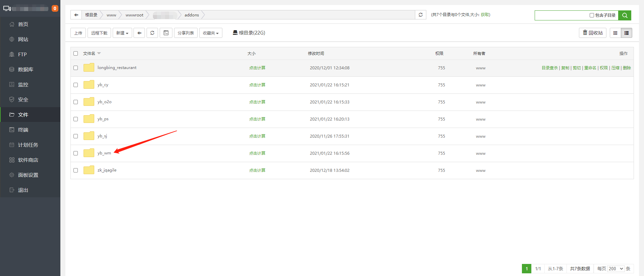Click the terminal icon in the file toolbar
644x276 pixels.
coord(166,33)
